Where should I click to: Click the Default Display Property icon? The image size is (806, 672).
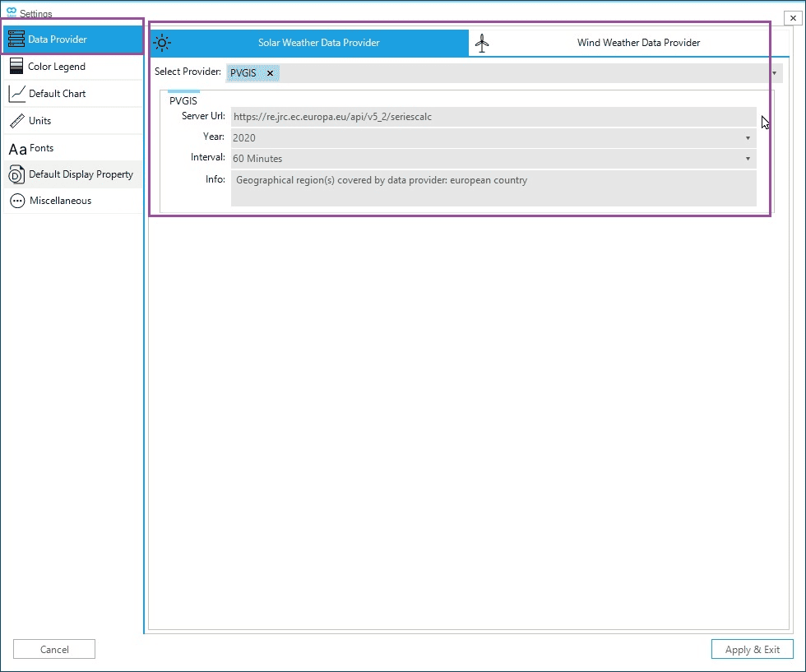coord(16,174)
